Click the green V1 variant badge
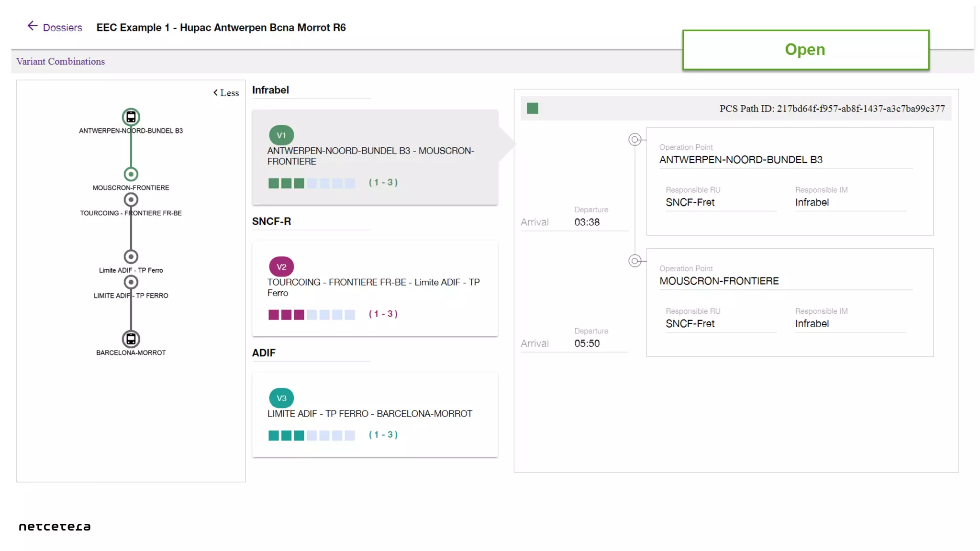980x551 pixels. (x=281, y=135)
